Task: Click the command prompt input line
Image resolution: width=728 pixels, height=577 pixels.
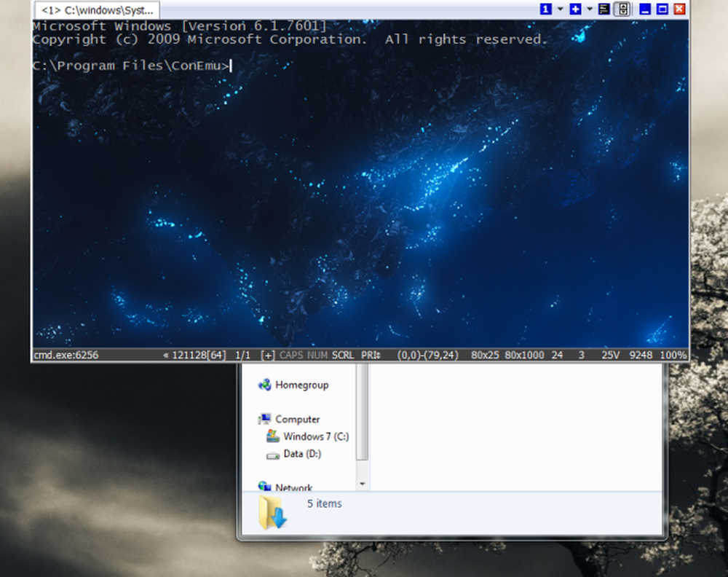Action: 132,66
